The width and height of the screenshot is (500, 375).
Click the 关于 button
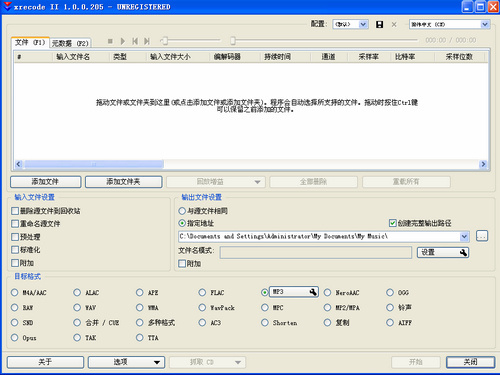coord(45,362)
